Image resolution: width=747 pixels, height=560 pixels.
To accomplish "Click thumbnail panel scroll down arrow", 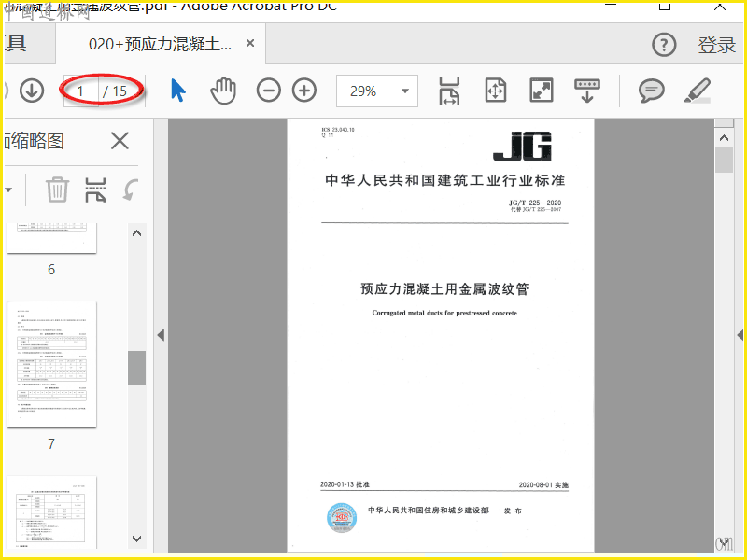I will (136, 539).
